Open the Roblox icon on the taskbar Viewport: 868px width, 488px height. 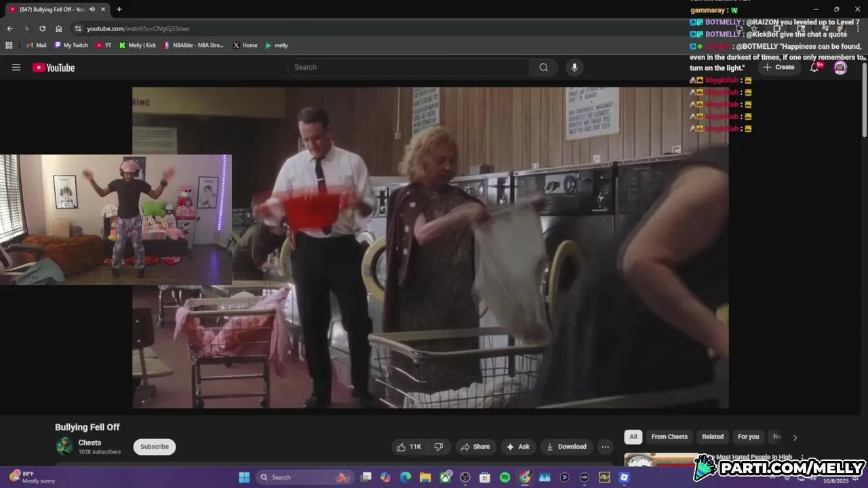click(x=624, y=477)
